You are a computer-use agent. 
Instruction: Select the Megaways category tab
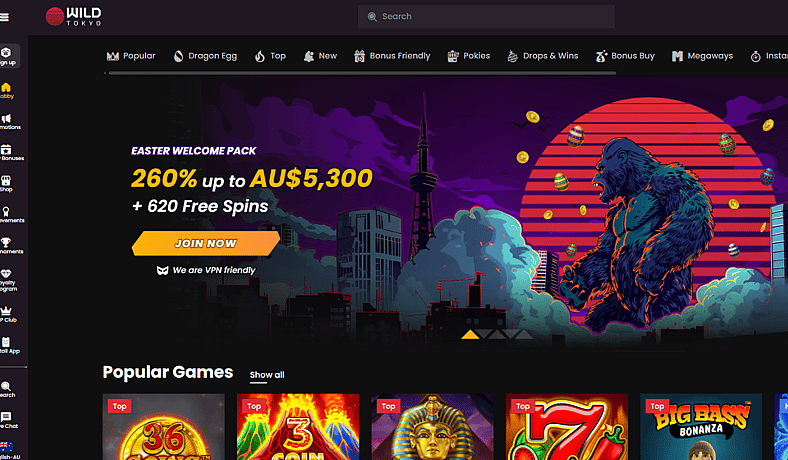(x=703, y=56)
